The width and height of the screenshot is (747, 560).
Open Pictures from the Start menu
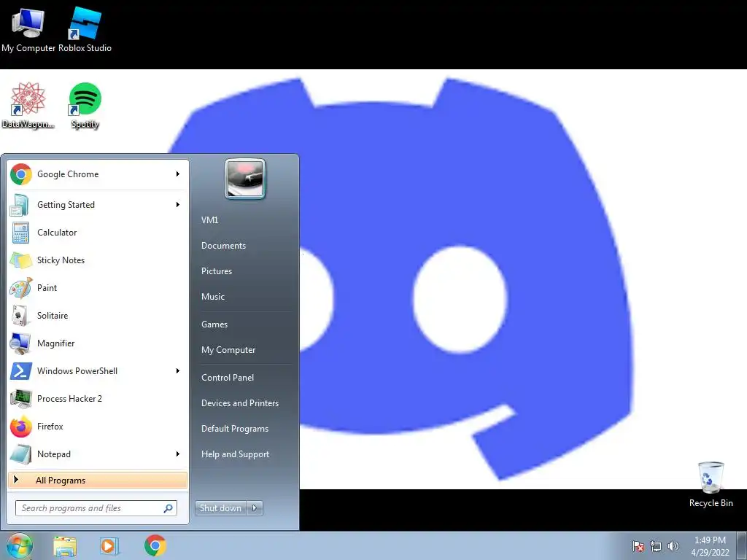tap(216, 271)
